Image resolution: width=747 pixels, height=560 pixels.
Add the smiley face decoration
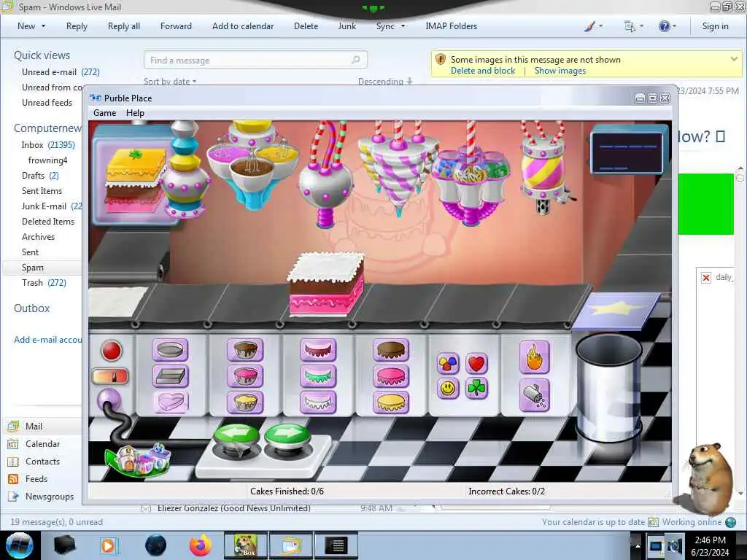click(448, 389)
